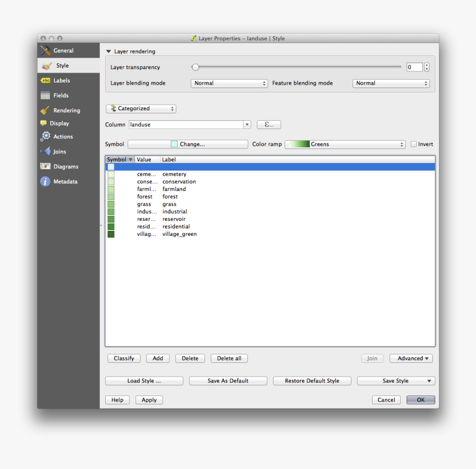Open the expression editor button
The height and width of the screenshot is (469, 476).
269,125
